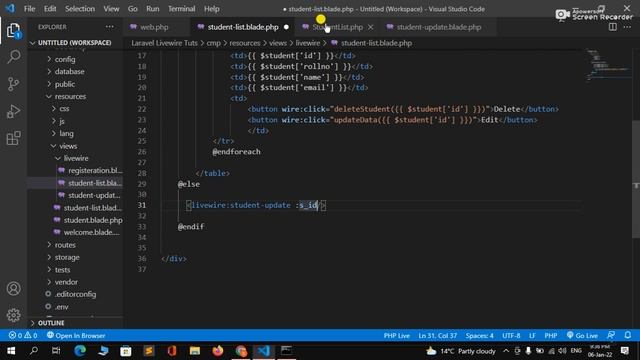Click the unsaved dot on student-list.blade.php tab
This screenshot has width=640, height=360.
coord(286,27)
